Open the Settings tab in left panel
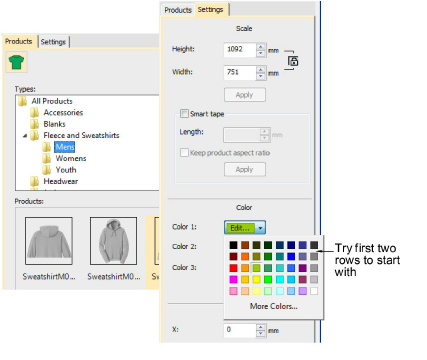Image resolution: width=427 pixels, height=360 pixels. point(53,42)
